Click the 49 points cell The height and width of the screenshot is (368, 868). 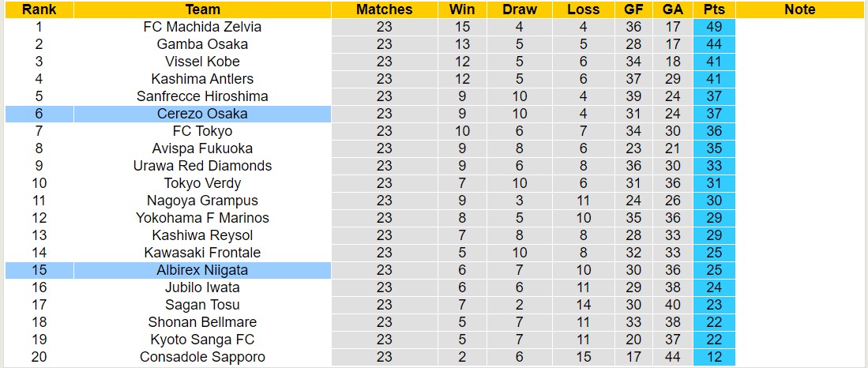tap(714, 27)
